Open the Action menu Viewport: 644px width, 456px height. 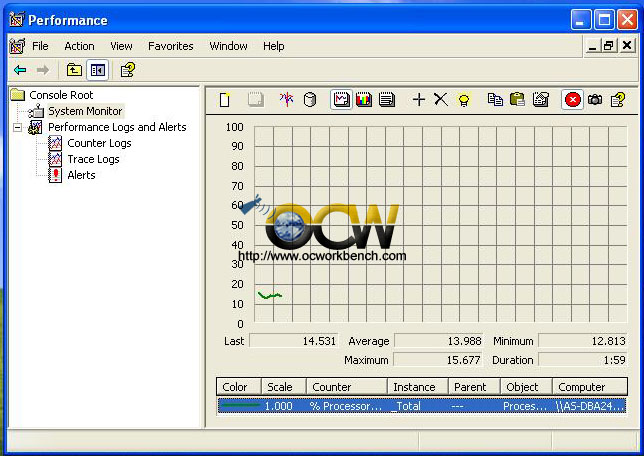(79, 46)
